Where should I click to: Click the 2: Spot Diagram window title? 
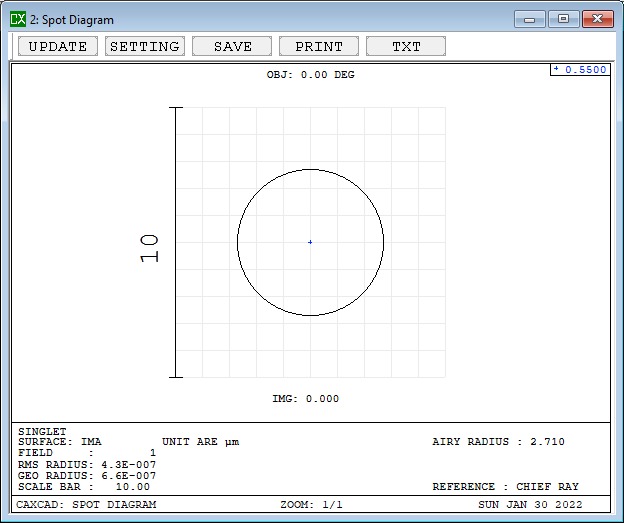click(72, 20)
